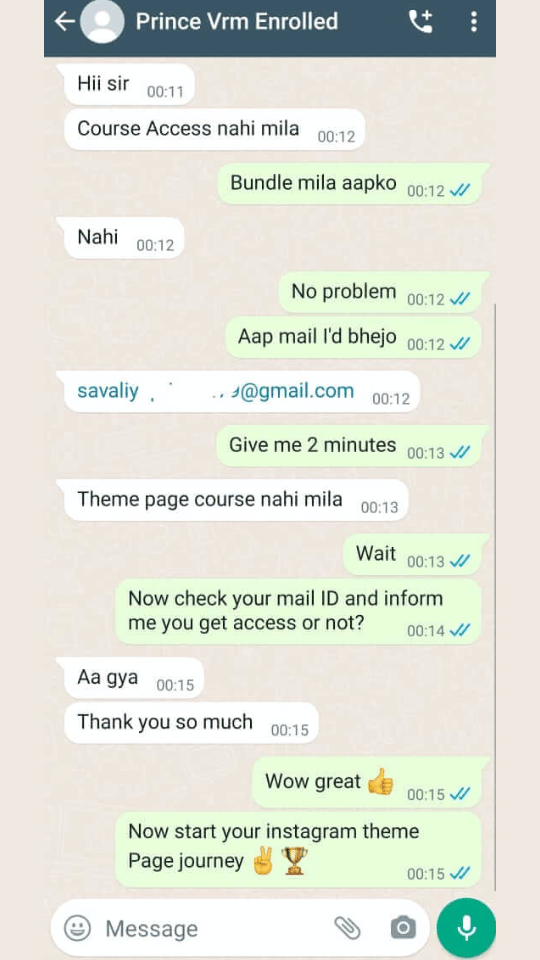Select the 'Now check your mail ID' message
The width and height of the screenshot is (540, 960).
298,612
